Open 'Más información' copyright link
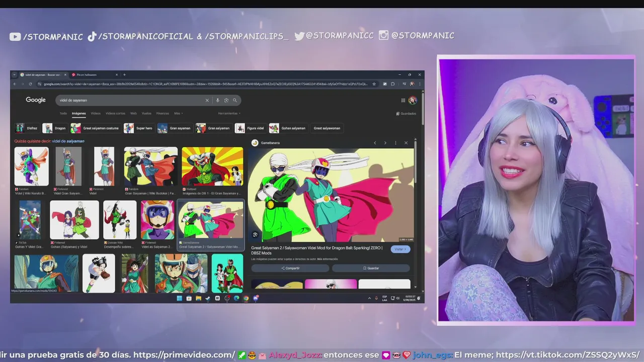Image resolution: width=644 pixels, height=362 pixels. 327,259
